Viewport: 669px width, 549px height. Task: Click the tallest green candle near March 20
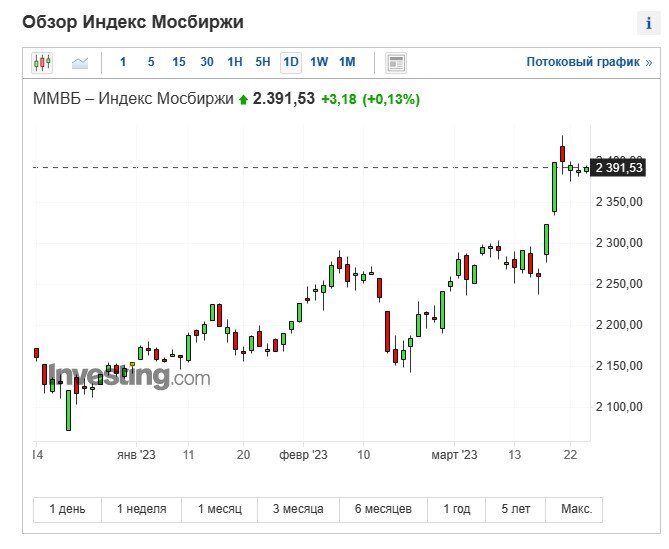[555, 187]
